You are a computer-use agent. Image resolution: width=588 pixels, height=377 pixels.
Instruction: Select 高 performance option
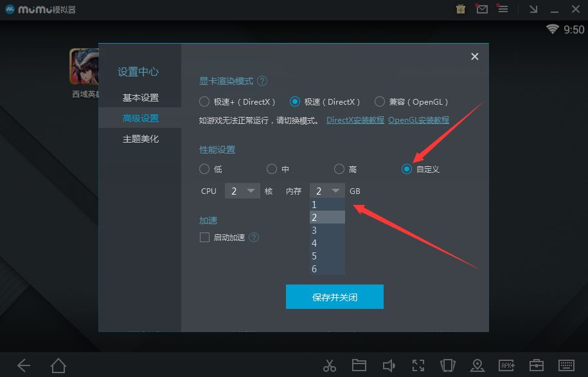tap(339, 169)
